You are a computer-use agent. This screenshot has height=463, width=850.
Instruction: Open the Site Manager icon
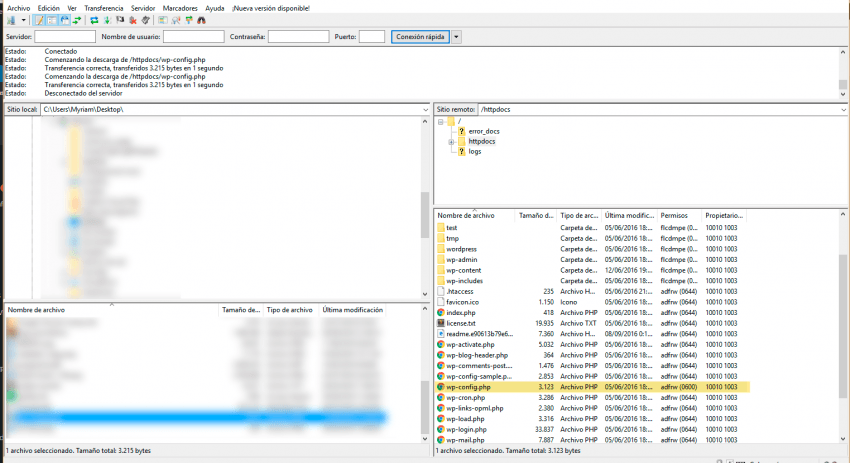coord(11,20)
